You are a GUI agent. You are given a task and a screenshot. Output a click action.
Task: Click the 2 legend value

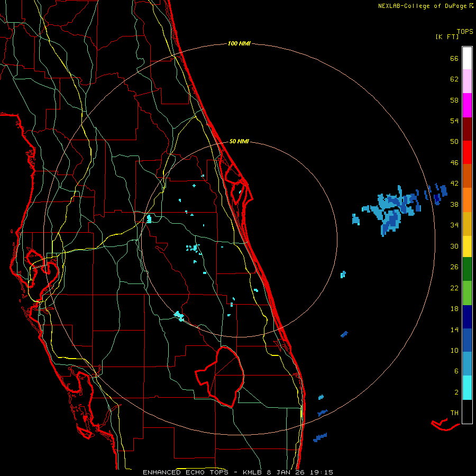coord(456,392)
